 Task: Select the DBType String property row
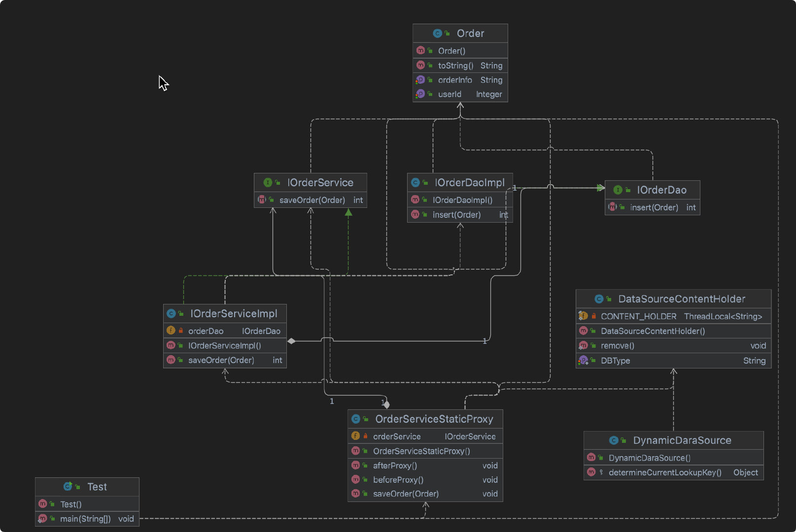(x=674, y=361)
